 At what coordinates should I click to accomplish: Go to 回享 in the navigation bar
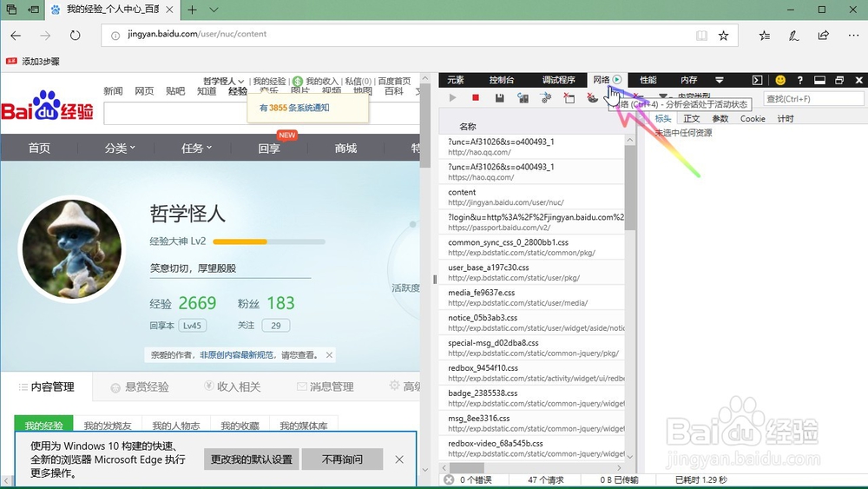(269, 148)
